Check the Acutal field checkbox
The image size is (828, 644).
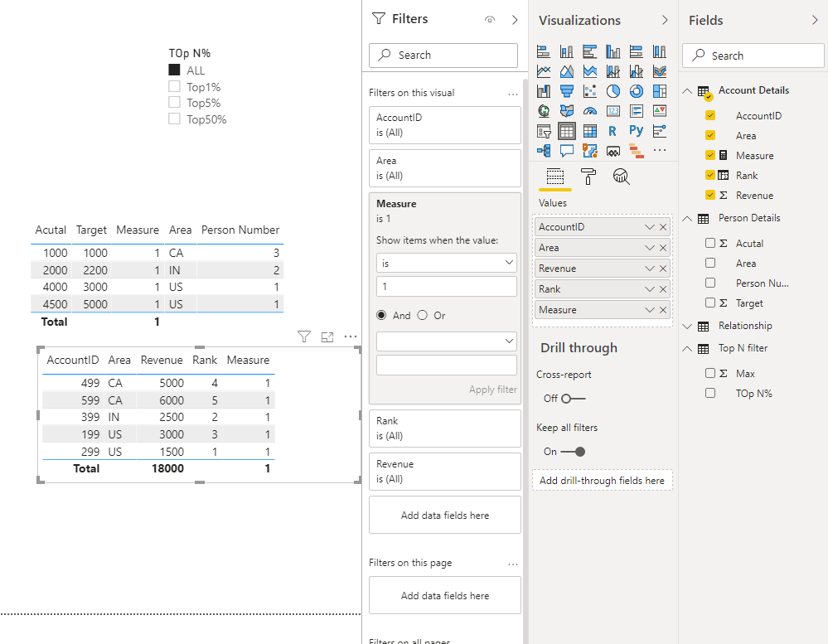tap(710, 243)
